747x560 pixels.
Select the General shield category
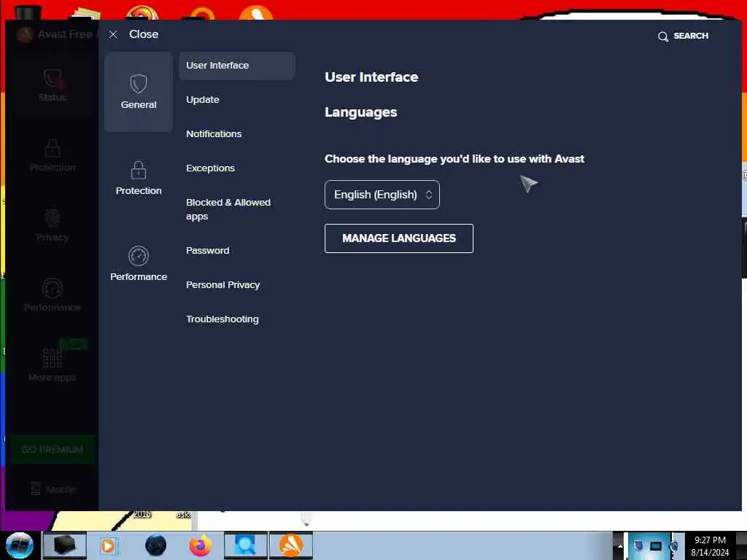138,92
